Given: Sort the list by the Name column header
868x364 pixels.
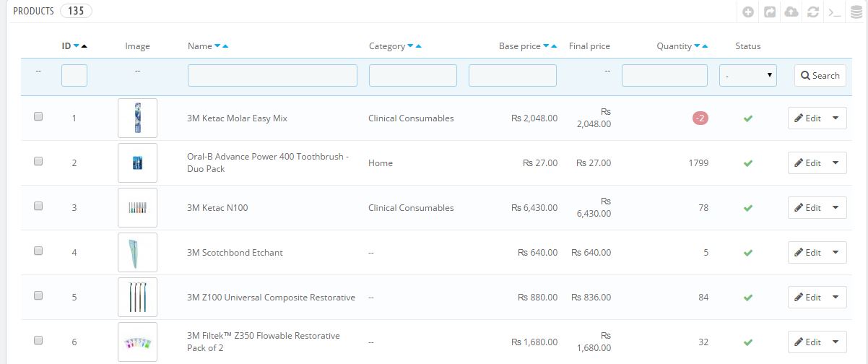Looking at the screenshot, I should pos(199,46).
